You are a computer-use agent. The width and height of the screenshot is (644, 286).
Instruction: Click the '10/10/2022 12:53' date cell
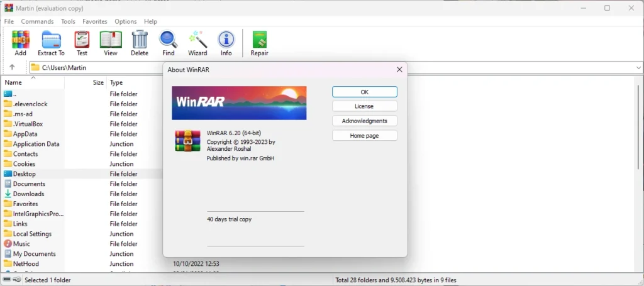click(x=196, y=264)
